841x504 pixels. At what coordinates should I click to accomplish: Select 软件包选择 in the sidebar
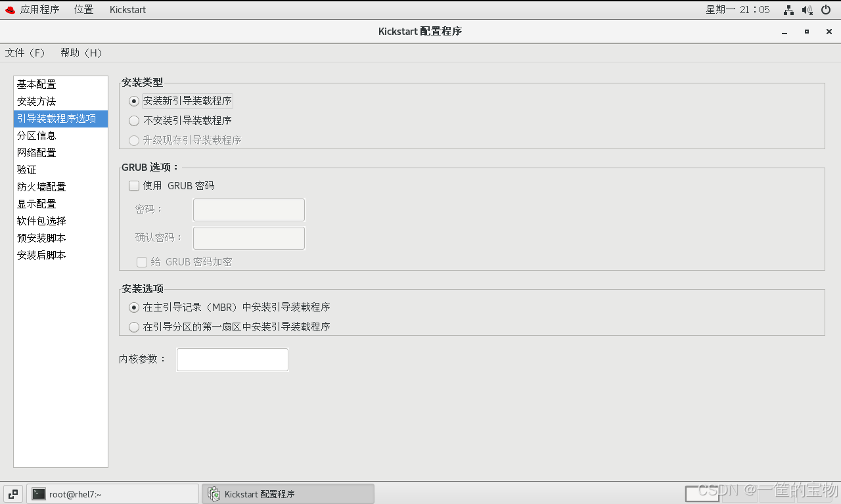click(x=60, y=221)
